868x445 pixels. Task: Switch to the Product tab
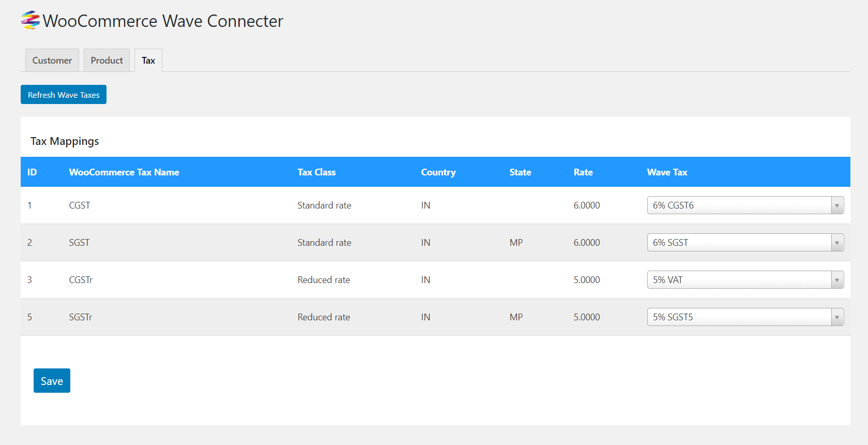click(107, 61)
